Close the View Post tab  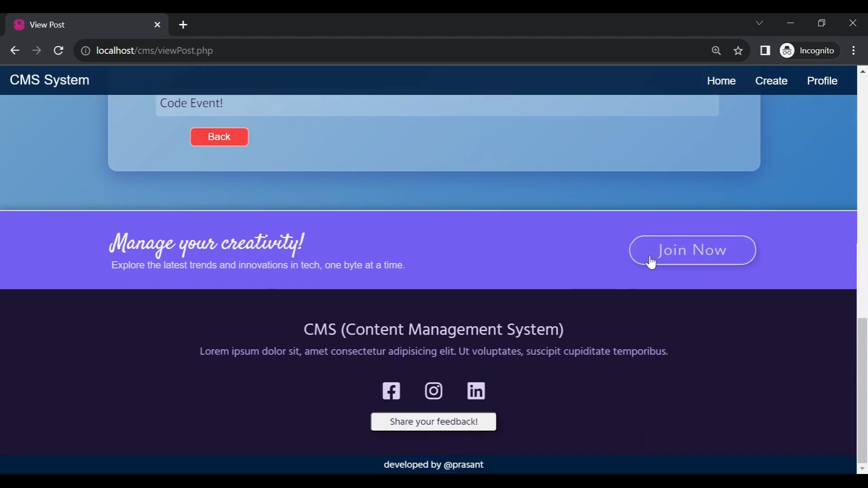tap(158, 25)
